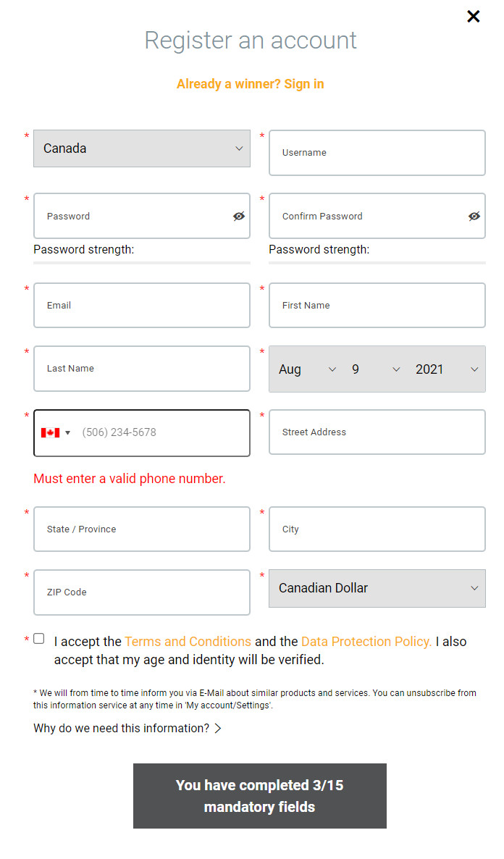The height and width of the screenshot is (859, 504).
Task: Open the birth day dropdown showing 9
Action: tap(375, 369)
